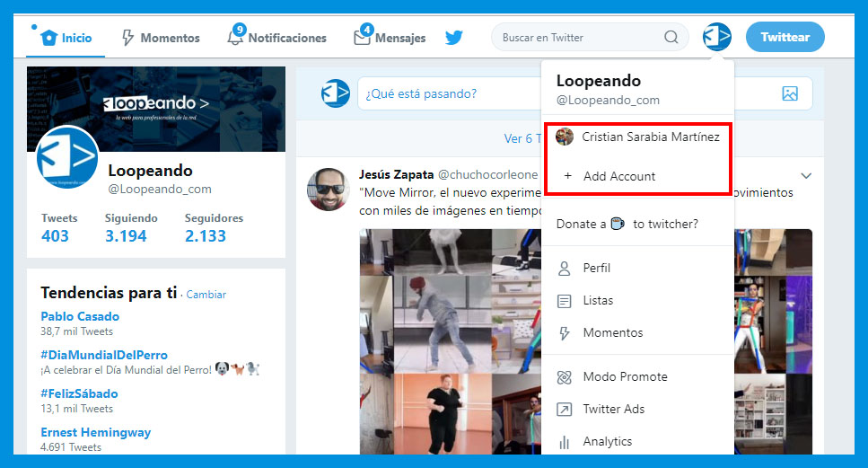Open the Notificaciones bell icon
The height and width of the screenshot is (468, 868).
click(x=235, y=37)
